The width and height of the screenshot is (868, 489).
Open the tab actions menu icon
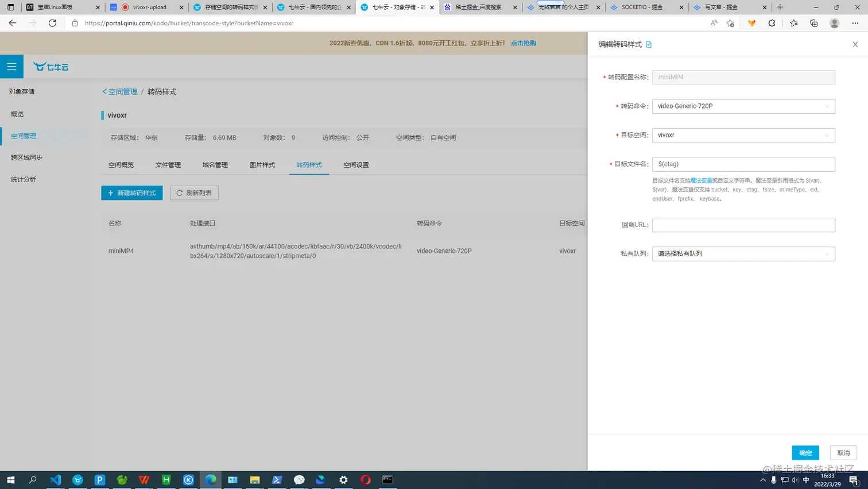10,7
